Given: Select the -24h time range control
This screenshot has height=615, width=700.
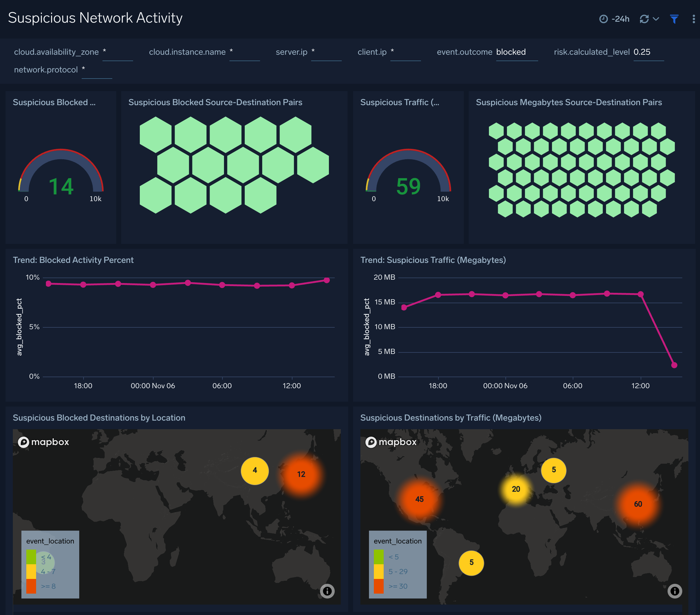Looking at the screenshot, I should [620, 19].
